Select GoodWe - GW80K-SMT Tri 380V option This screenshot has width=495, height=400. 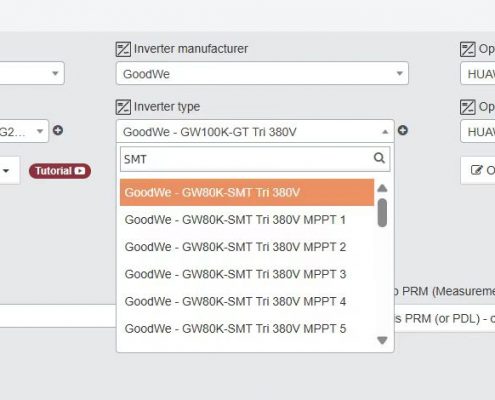pos(247,192)
